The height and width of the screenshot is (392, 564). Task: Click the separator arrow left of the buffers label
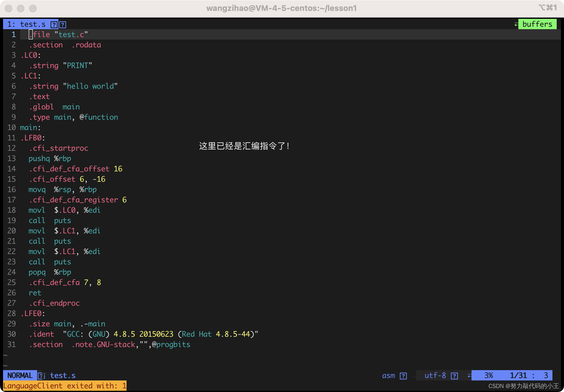516,24
